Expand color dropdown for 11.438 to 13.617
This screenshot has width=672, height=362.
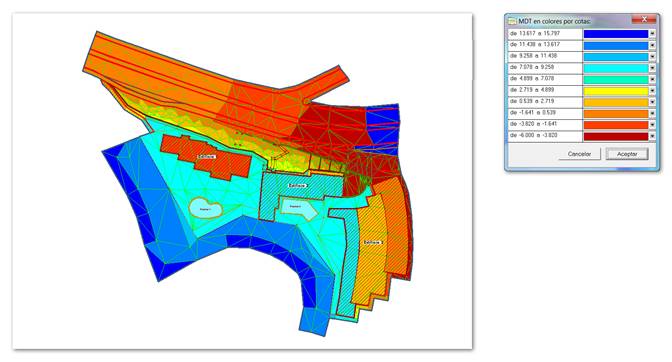(652, 45)
